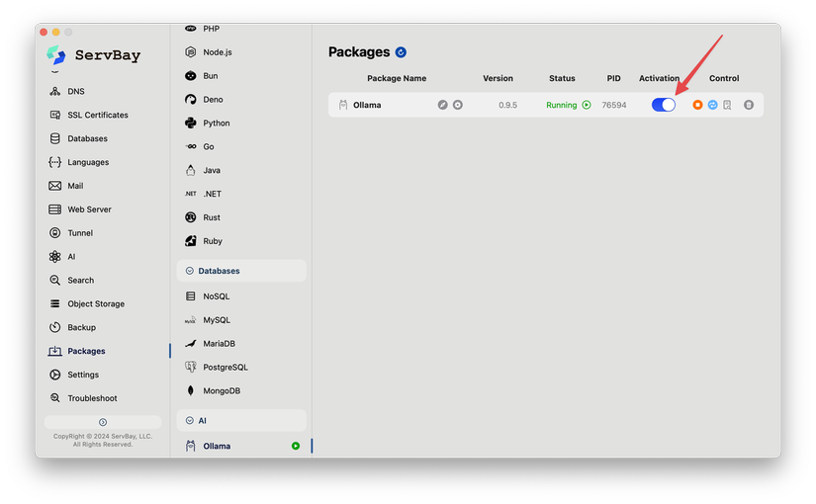
Task: Refresh packages via icon beside Packages title
Action: 401,52
